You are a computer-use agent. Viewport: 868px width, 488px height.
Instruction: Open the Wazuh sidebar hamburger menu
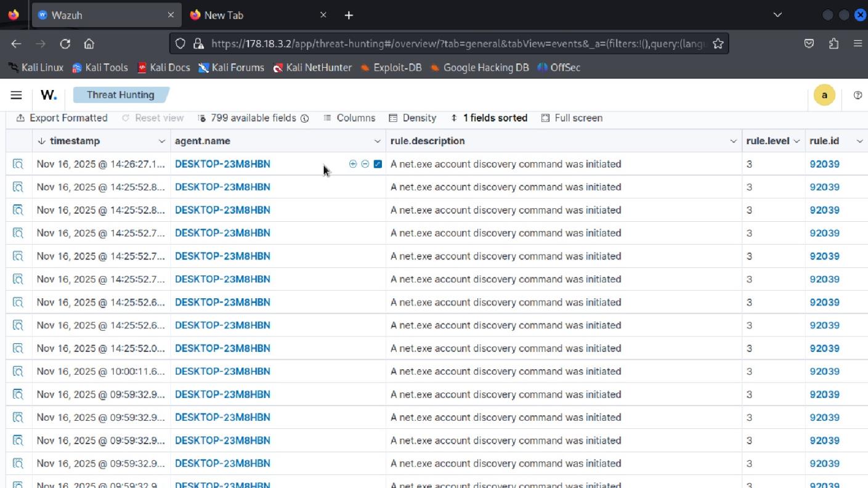[16, 95]
